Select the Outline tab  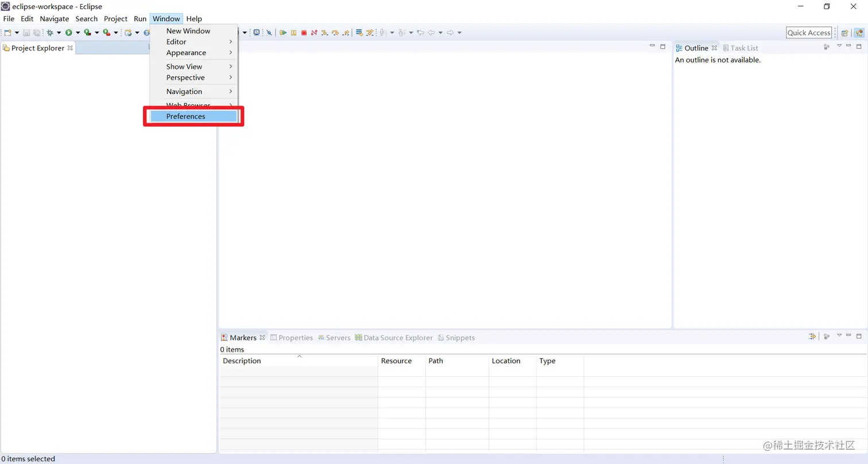[696, 48]
